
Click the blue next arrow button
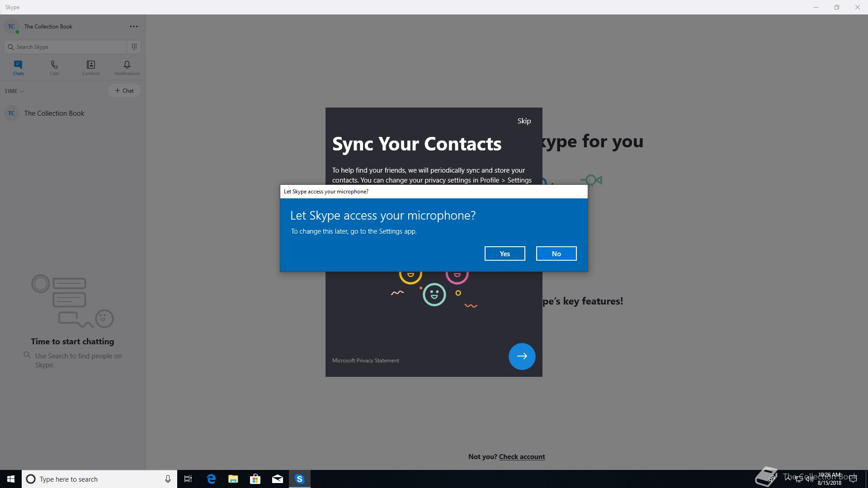tap(522, 356)
